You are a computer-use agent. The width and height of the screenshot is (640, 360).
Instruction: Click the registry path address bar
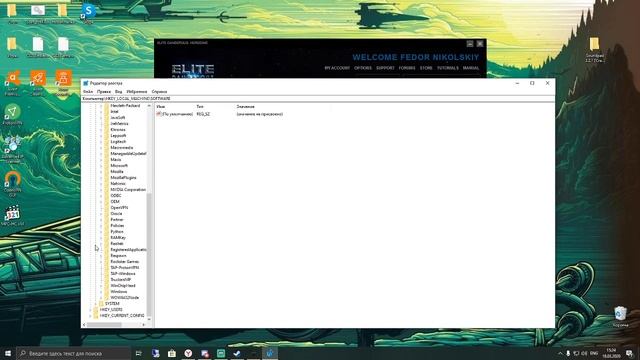(x=318, y=98)
